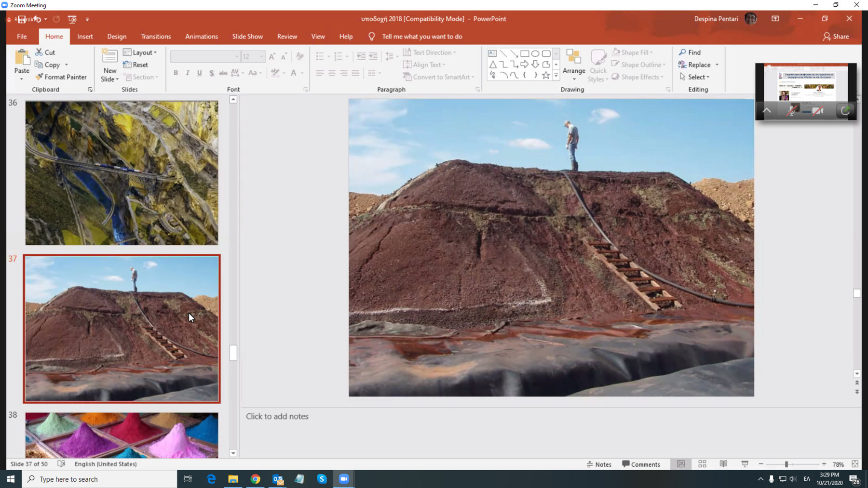The image size is (868, 488).
Task: Click the zoom level slider handle
Action: click(x=786, y=464)
